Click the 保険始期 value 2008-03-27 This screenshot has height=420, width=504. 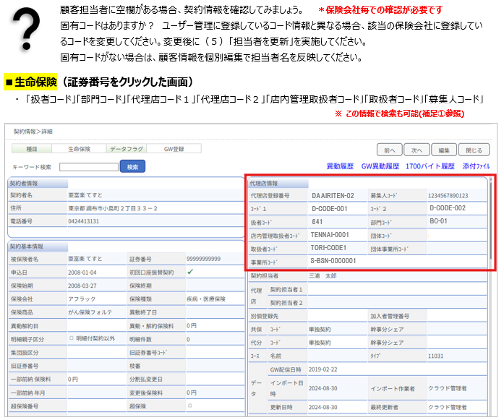click(x=82, y=286)
